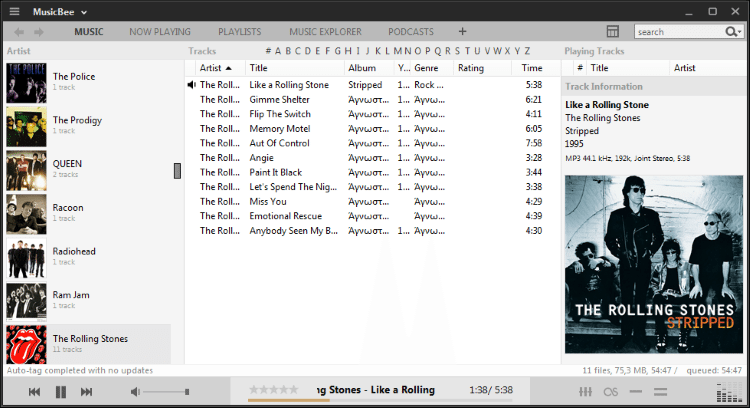Skip to the previous track
The width and height of the screenshot is (750, 408).
[x=34, y=392]
